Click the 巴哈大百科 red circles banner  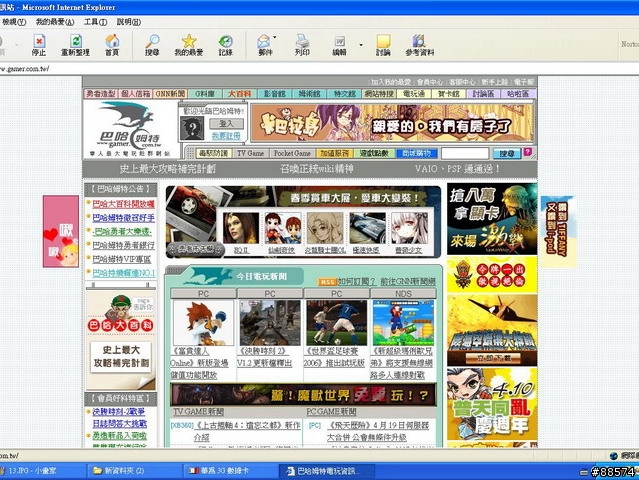click(121, 325)
